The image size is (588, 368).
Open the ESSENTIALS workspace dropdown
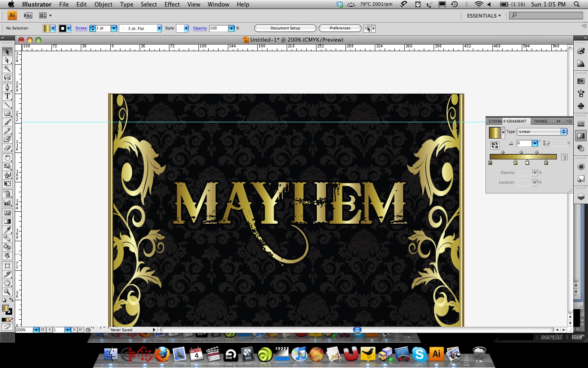[x=484, y=16]
